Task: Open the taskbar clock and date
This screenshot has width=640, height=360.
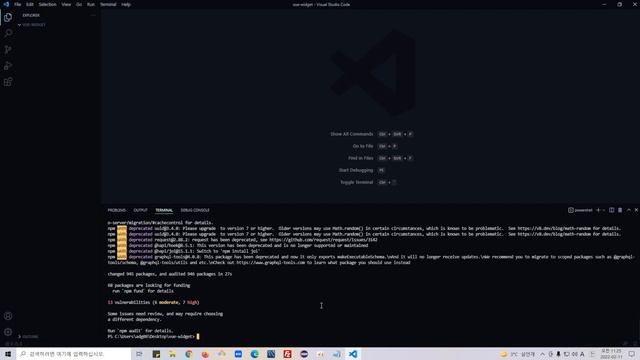Action: click(611, 354)
